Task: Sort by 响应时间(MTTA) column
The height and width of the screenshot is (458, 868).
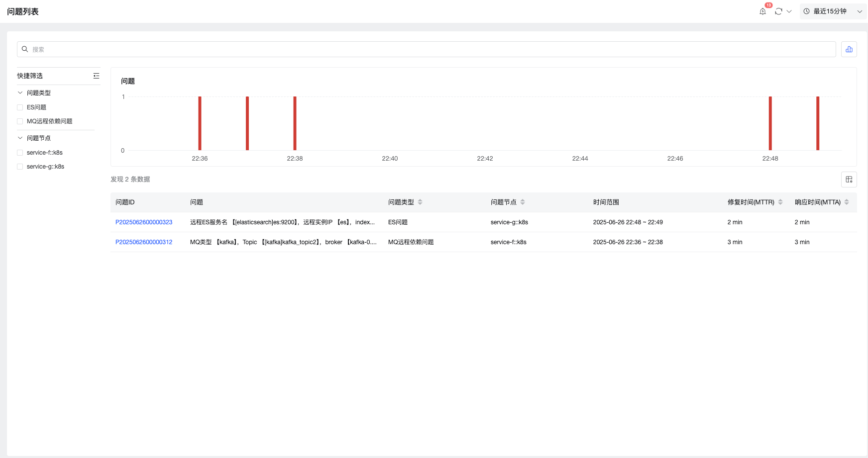Action: pyautogui.click(x=847, y=202)
